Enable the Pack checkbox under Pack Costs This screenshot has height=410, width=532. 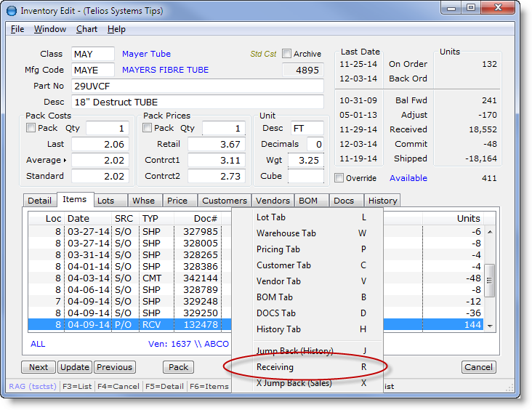click(31, 129)
